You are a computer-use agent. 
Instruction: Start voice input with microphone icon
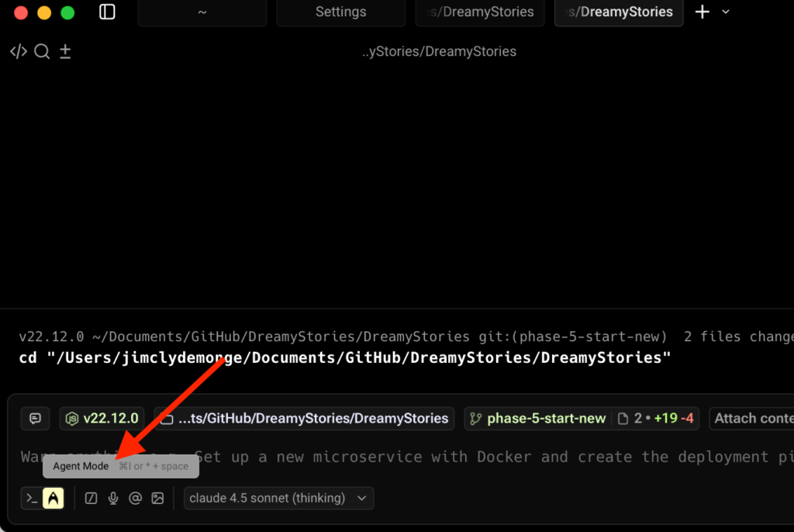[113, 498]
